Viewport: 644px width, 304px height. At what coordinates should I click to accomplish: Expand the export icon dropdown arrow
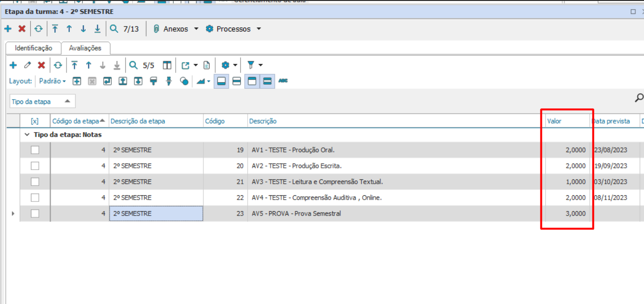(196, 65)
